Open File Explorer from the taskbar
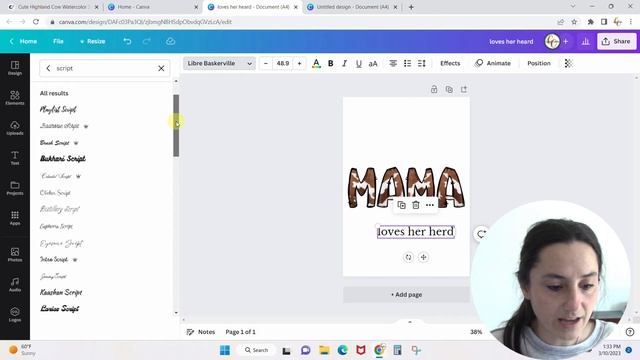640x360 pixels. coord(324,350)
